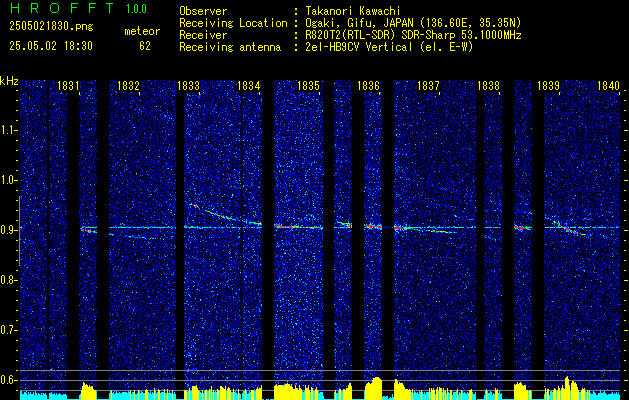Click the R820T2(RTL-SDR) SDR-Sharp 53.1000MHz text
Viewport: 629px width, 400px height.
point(413,35)
